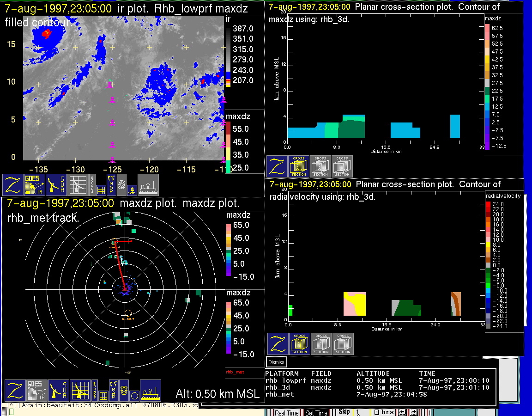This screenshot has height=416, width=532.
Task: Click the skip back arrow button
Action: coord(403,412)
